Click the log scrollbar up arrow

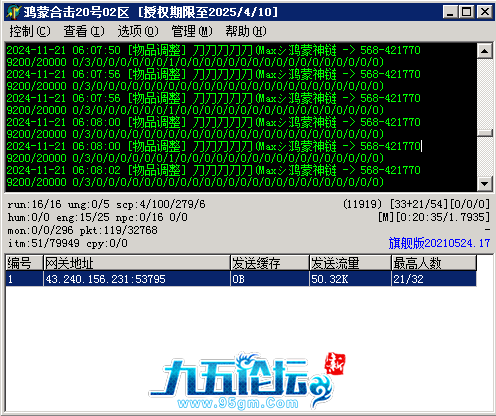click(485, 51)
